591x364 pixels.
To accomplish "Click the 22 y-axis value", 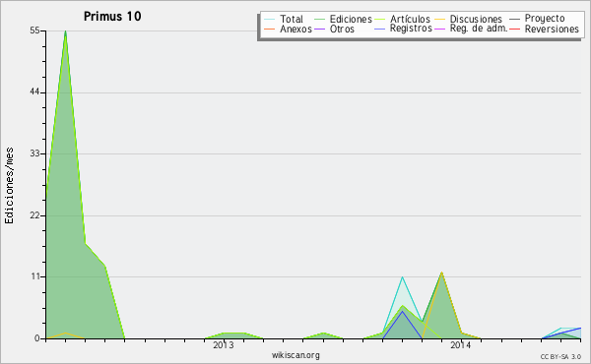I will coord(34,215).
